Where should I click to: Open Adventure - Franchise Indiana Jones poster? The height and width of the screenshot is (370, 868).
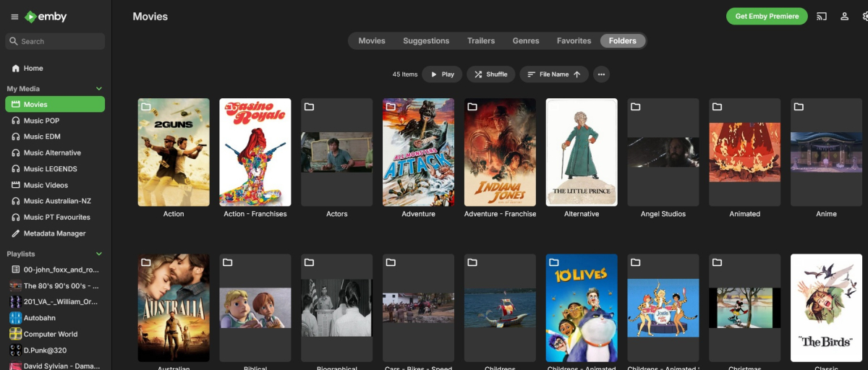[500, 152]
